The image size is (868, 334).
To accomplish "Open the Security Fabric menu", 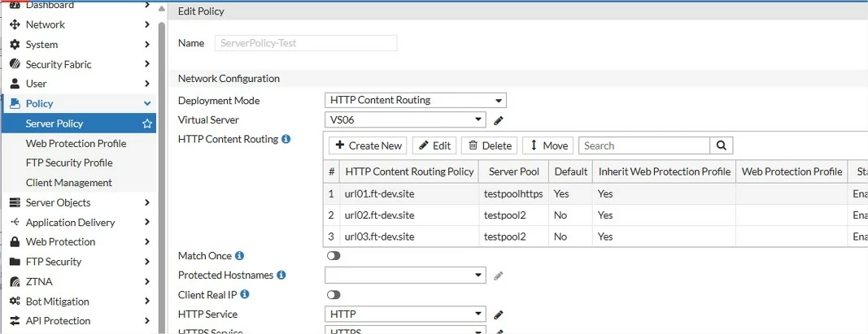I will point(79,65).
